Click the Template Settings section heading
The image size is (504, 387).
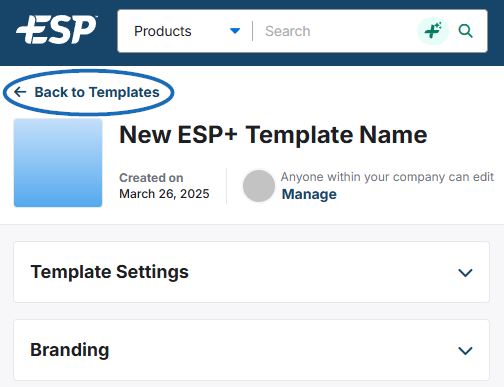(109, 272)
